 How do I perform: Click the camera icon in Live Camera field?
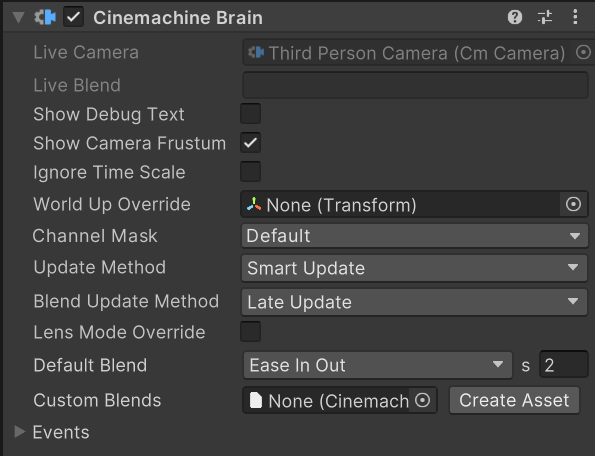click(x=256, y=52)
